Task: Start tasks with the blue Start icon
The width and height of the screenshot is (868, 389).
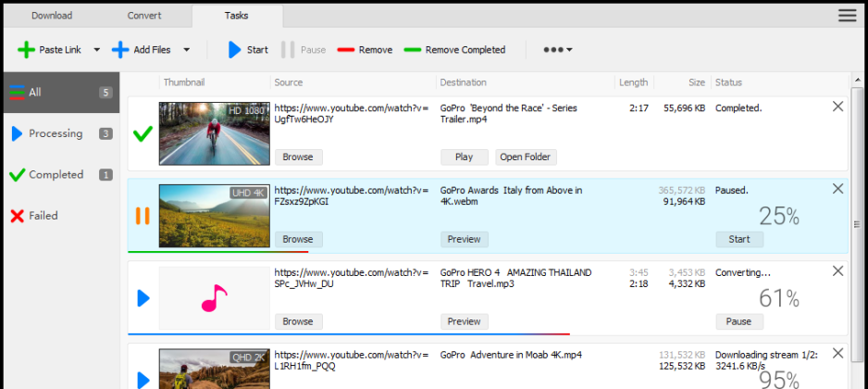Action: [234, 50]
